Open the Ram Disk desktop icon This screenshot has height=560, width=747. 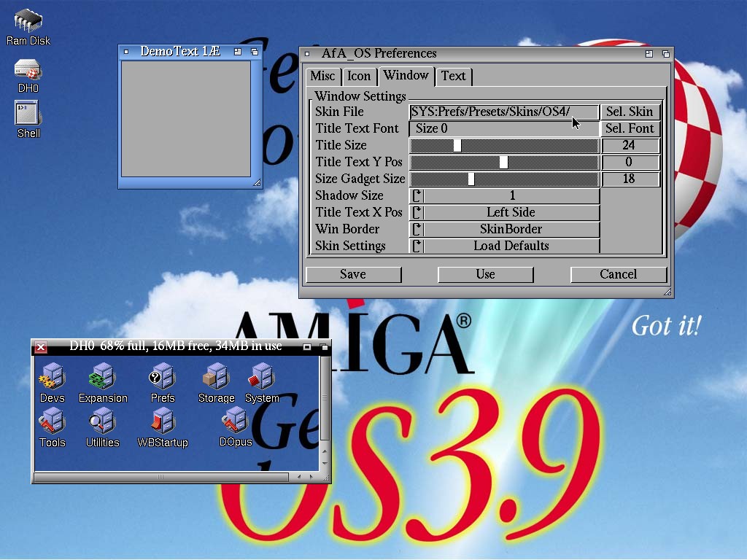tap(28, 28)
